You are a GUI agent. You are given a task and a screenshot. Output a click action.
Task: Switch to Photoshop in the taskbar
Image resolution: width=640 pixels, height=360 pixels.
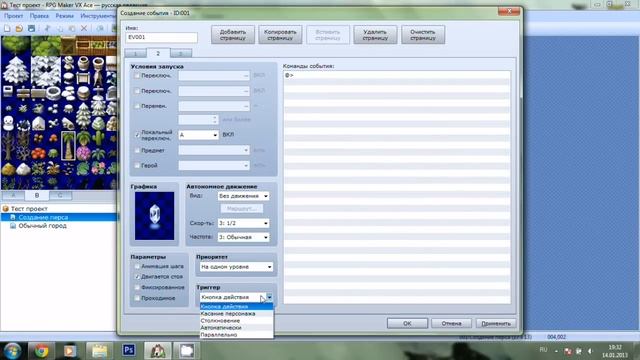[x=129, y=350]
